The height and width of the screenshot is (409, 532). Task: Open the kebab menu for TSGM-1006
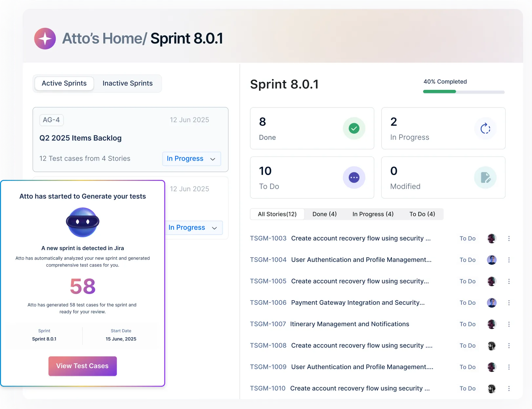coord(509,302)
